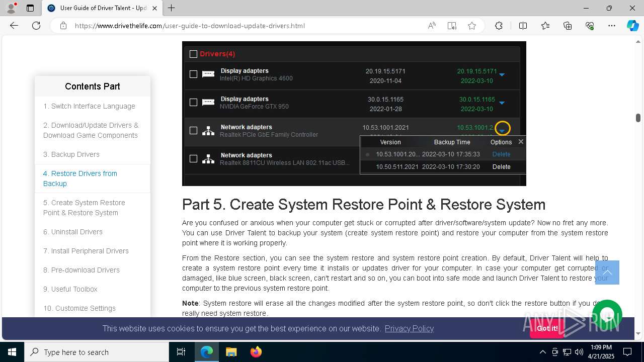Viewport: 644px width, 362px height.
Task: Click the browser Back arrow
Action: [x=14, y=26]
